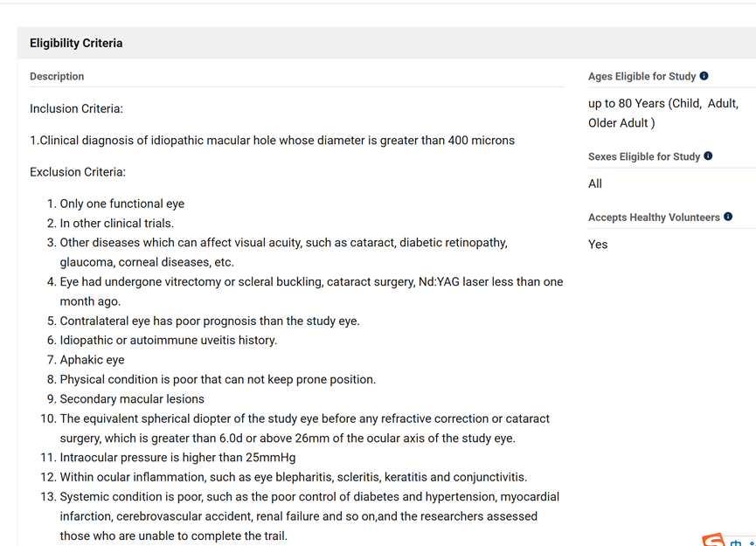
Task: Click info icon beside Accepts Healthy Volunteers
Action: [x=728, y=217]
